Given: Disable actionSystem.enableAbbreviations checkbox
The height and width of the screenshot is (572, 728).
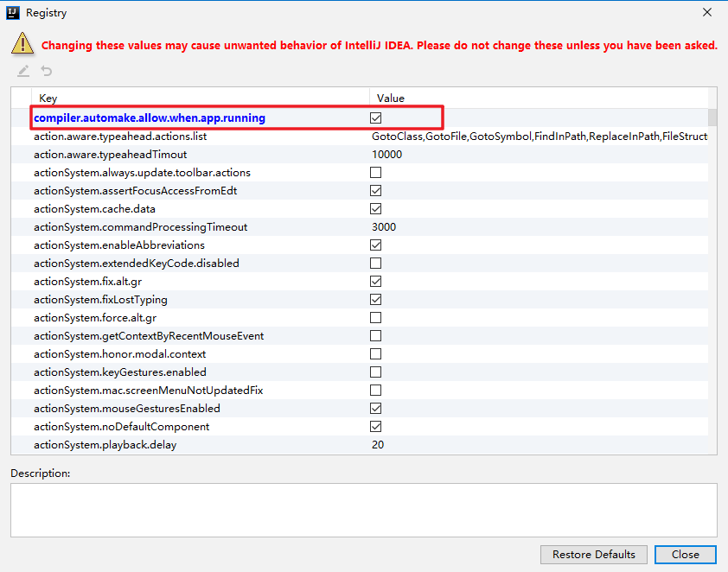Looking at the screenshot, I should click(375, 245).
